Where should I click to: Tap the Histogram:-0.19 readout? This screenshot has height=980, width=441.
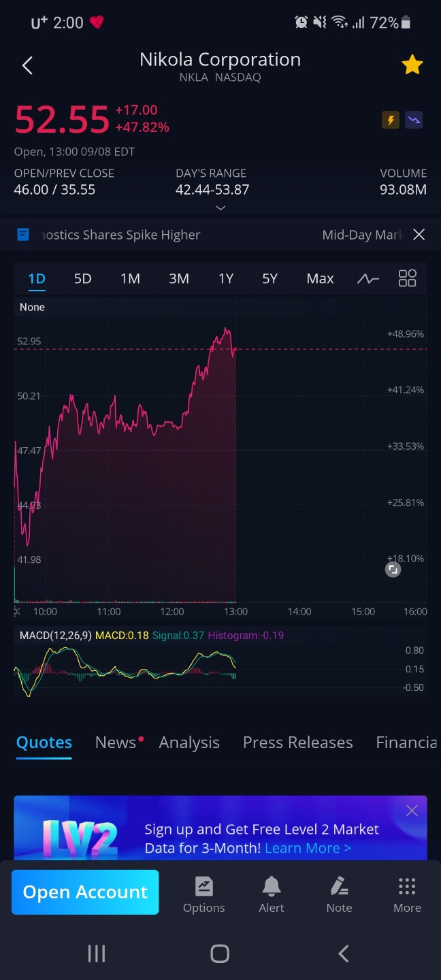coord(246,635)
